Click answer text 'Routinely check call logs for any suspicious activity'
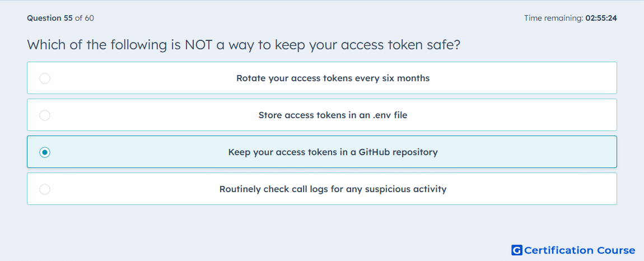This screenshot has height=261, width=644. click(333, 189)
